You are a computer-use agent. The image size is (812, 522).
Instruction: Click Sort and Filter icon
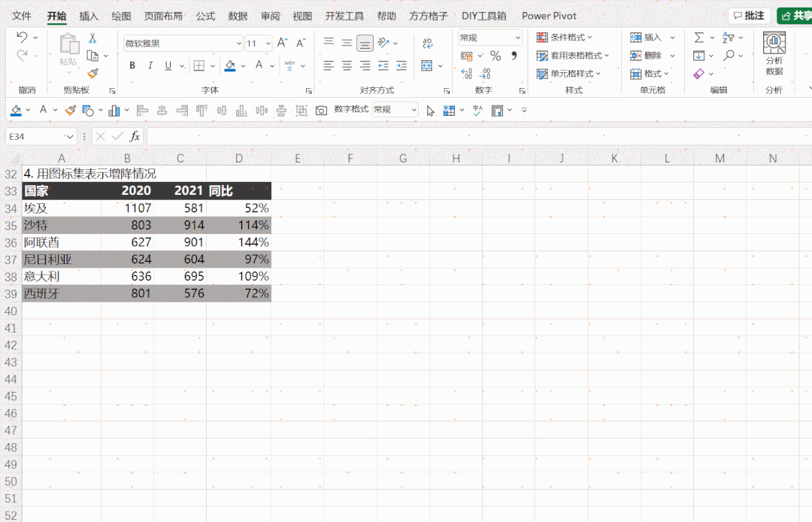729,38
